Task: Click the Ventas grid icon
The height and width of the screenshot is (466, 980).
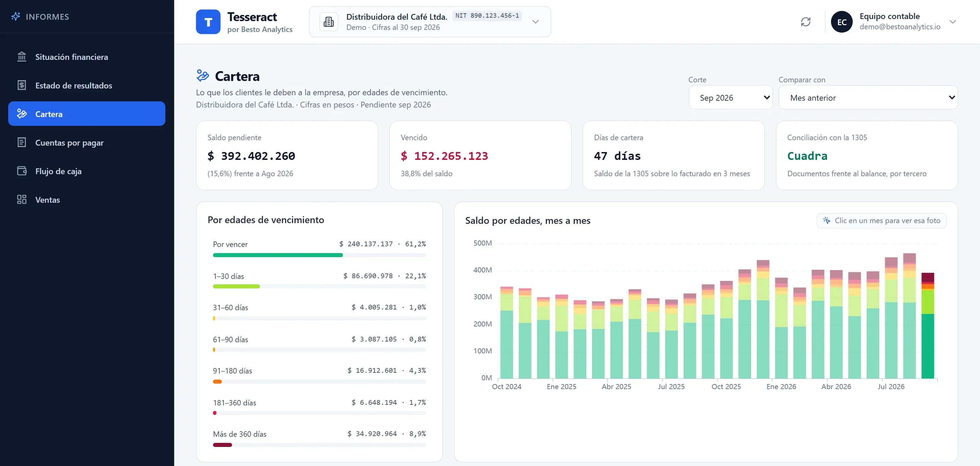Action: [x=22, y=199]
